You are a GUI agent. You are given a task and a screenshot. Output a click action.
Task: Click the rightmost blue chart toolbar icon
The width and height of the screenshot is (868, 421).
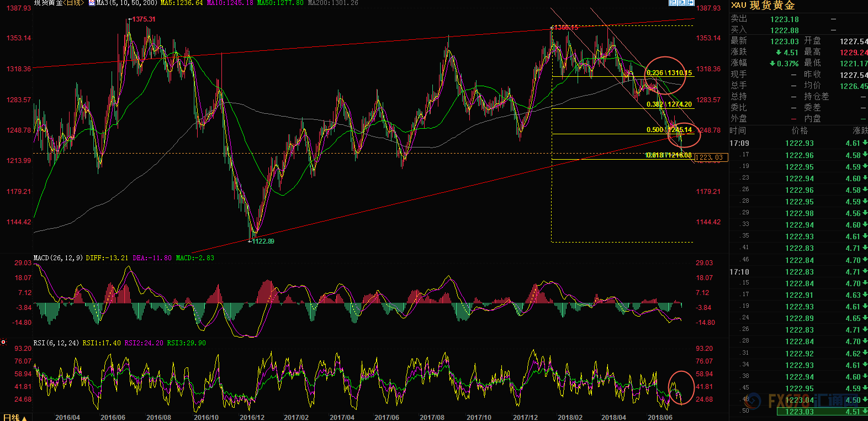(690, 2)
